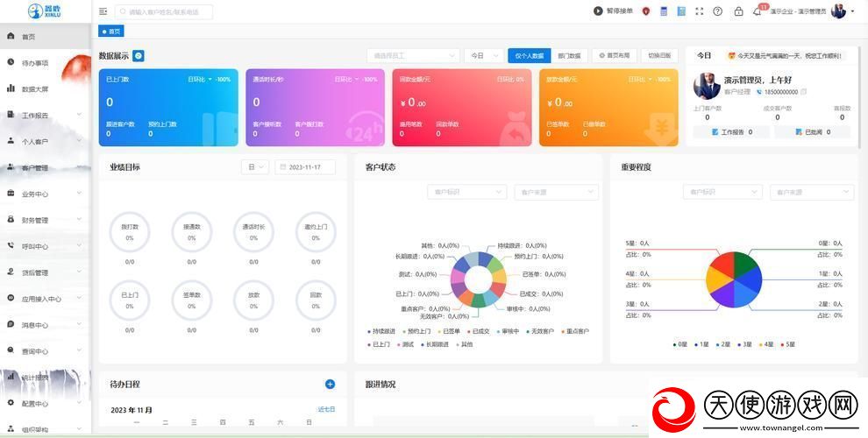This screenshot has width=868, height=438.
Task: Click the user avatar in the header
Action: point(838,11)
